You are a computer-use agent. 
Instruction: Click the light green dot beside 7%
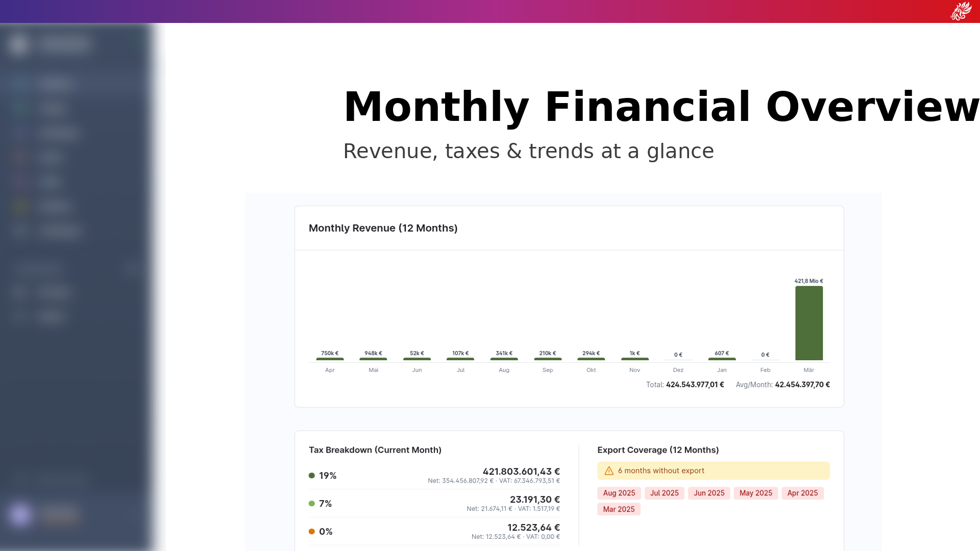click(x=312, y=504)
